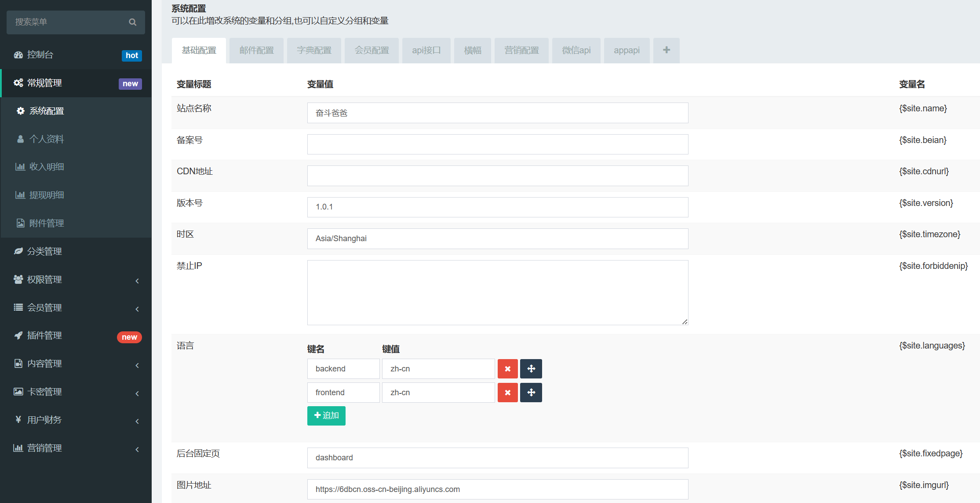Select 常规管理 in the sidebar
The width and height of the screenshot is (980, 503).
(x=76, y=83)
